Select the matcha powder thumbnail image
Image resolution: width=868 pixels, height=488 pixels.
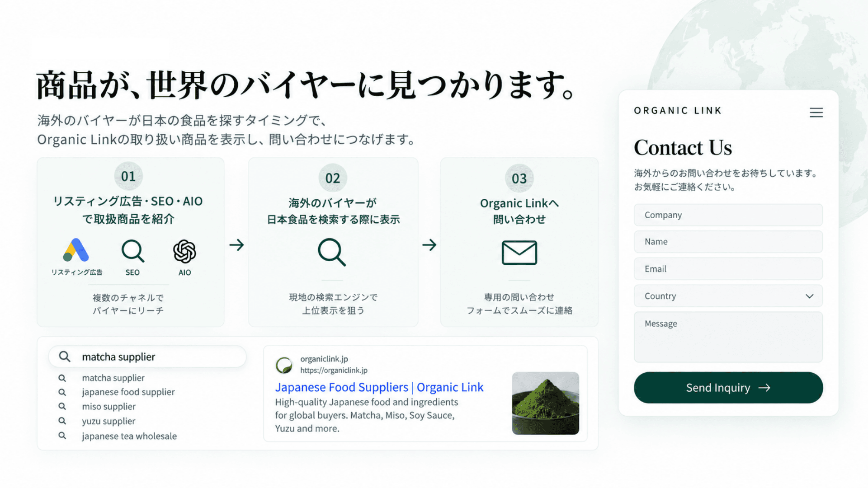pyautogui.click(x=545, y=403)
